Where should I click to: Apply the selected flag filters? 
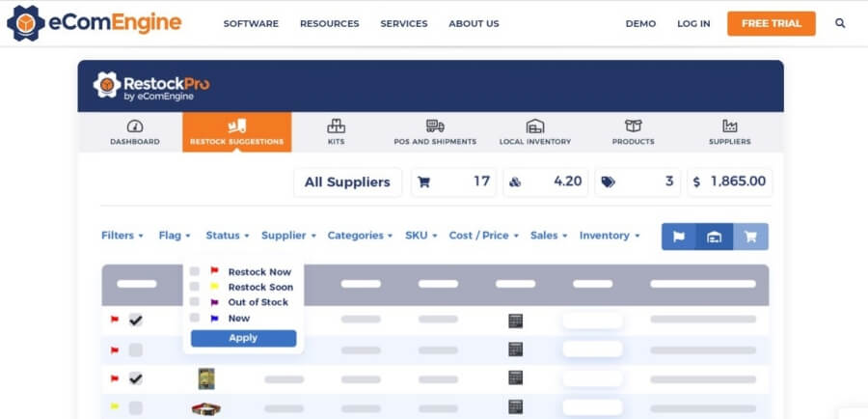pyautogui.click(x=244, y=338)
